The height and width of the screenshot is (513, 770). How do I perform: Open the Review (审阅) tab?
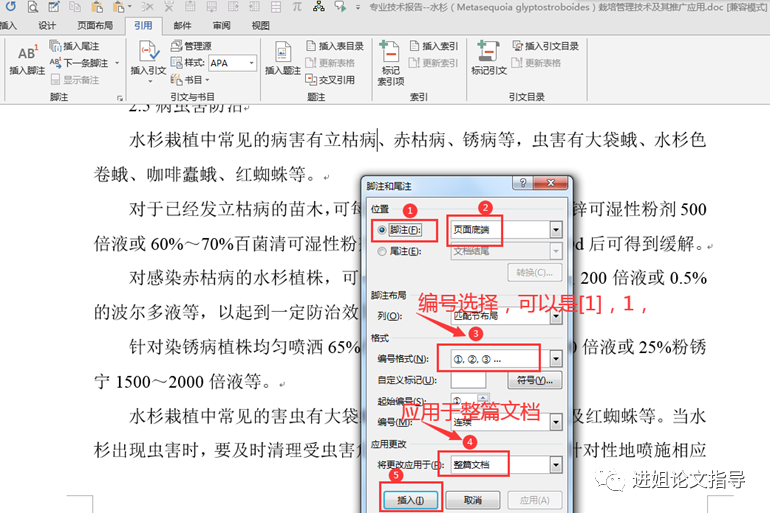point(221,26)
